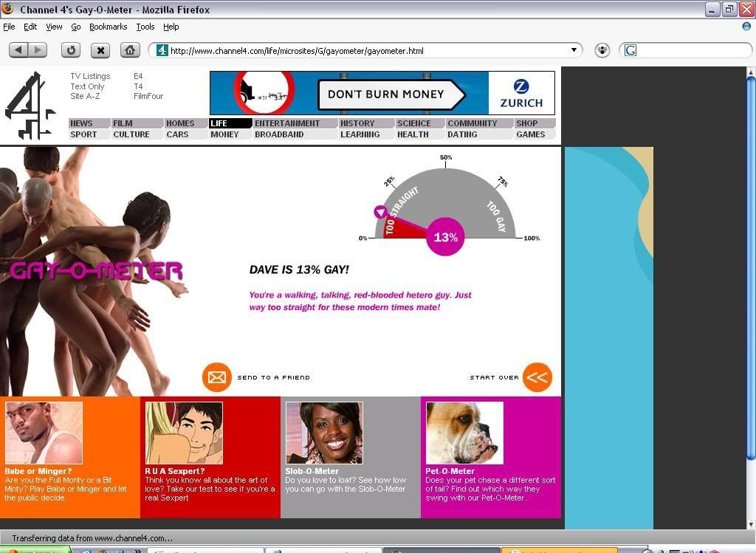Select the ENTERTAINMENT navigation tab
The height and width of the screenshot is (553, 756).
(287, 123)
